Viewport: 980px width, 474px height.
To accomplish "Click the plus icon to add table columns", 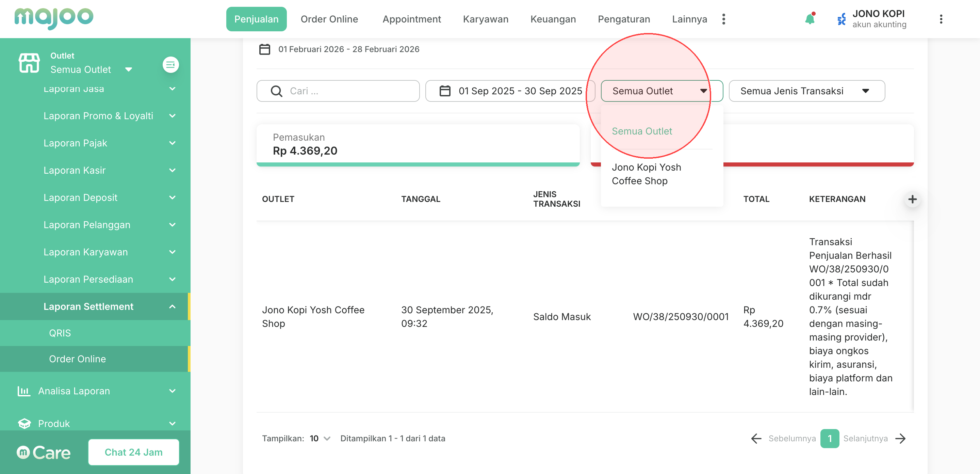I will [912, 199].
